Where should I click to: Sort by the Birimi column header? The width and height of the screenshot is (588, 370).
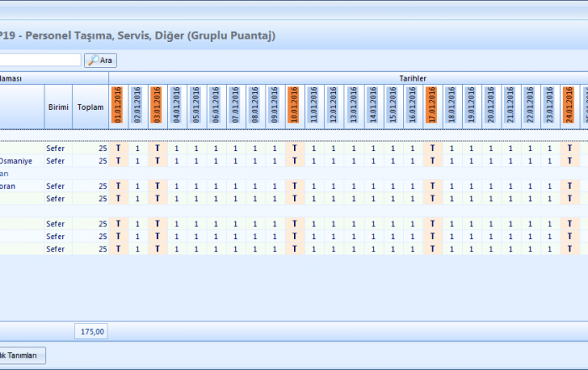tap(56, 107)
